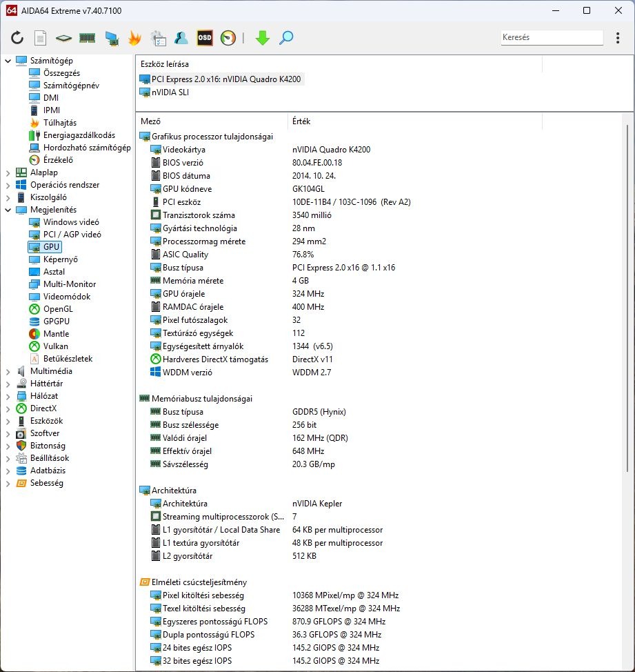635x672 pixels.
Task: Open the three-dot options menu
Action: point(618,38)
